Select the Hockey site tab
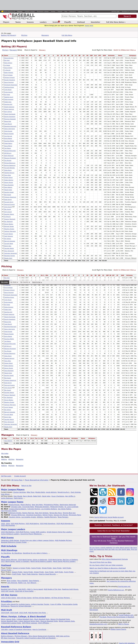138x644 pixels. point(53,11)
